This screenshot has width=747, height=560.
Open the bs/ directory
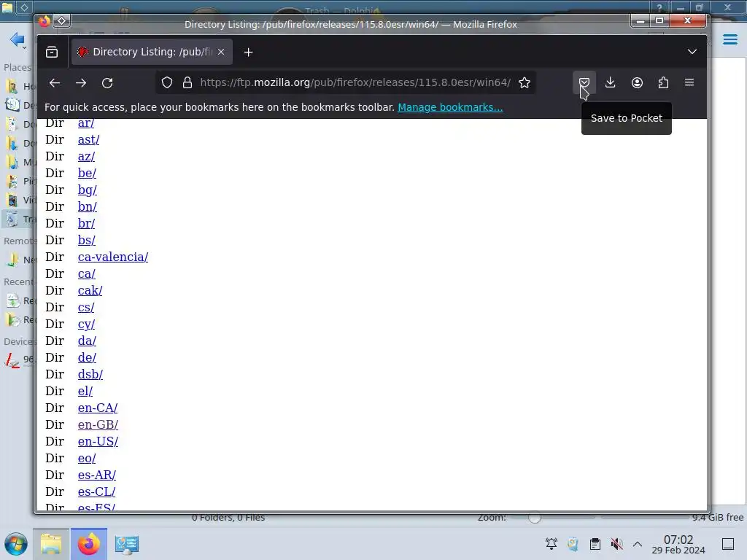pyautogui.click(x=87, y=241)
